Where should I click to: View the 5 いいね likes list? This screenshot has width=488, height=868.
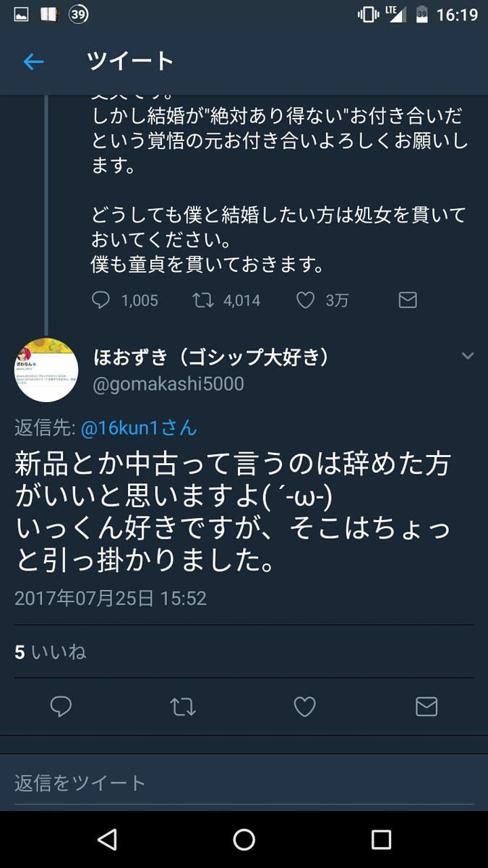(x=51, y=652)
